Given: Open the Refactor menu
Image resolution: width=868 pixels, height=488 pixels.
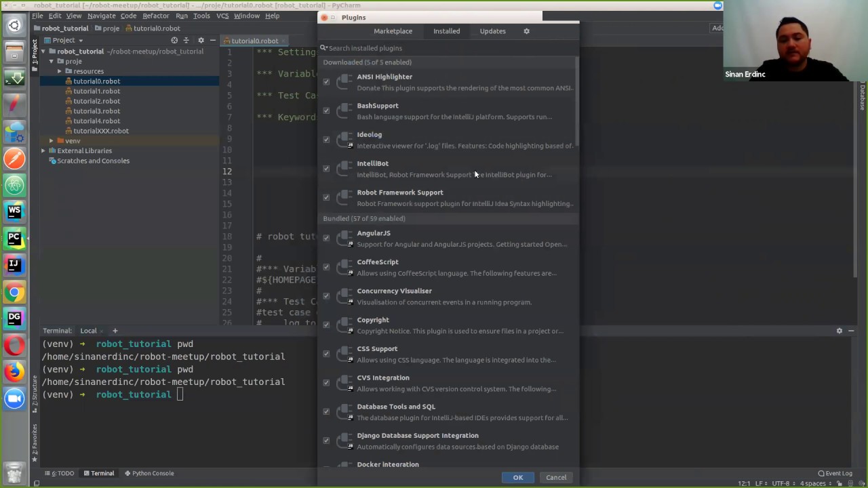Looking at the screenshot, I should (155, 16).
